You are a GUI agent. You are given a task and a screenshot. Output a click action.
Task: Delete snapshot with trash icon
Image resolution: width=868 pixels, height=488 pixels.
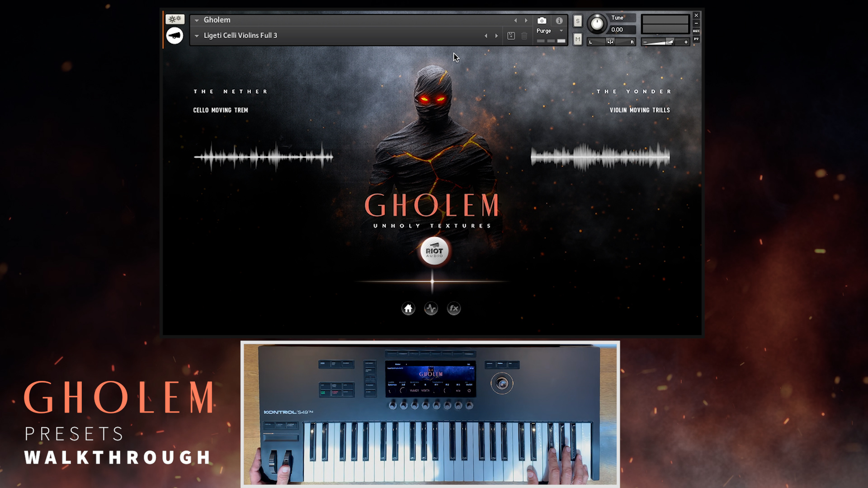[524, 36]
